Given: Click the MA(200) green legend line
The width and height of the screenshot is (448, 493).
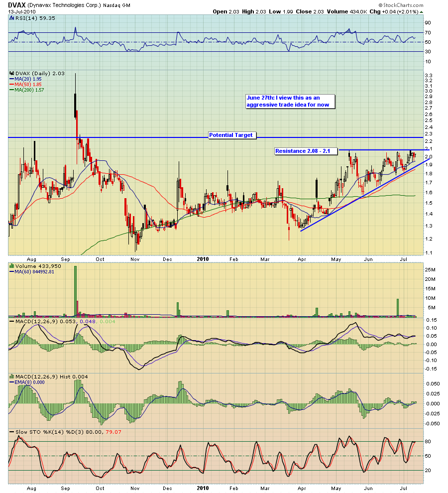Looking at the screenshot, I should coord(12,90).
